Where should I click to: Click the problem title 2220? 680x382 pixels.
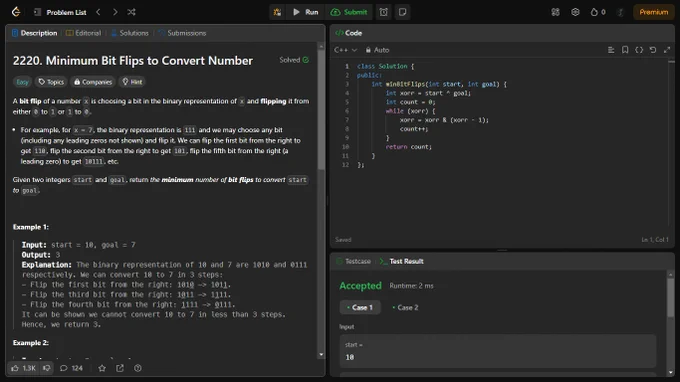[x=133, y=61]
